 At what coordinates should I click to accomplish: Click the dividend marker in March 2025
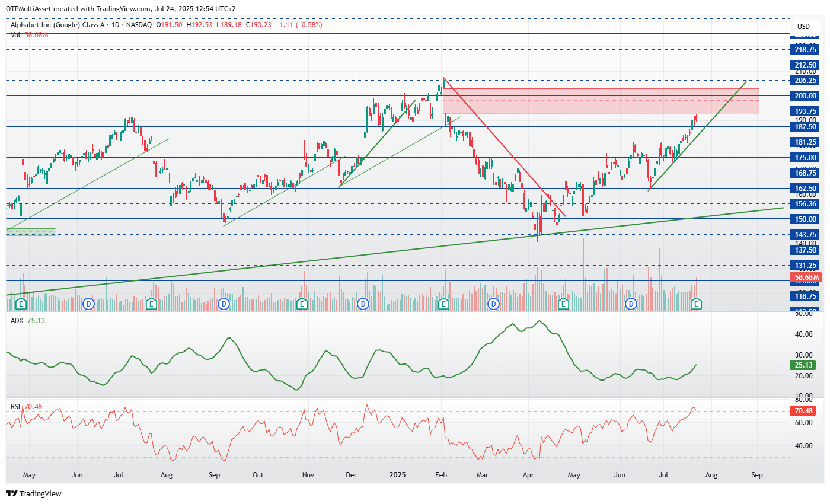493,304
